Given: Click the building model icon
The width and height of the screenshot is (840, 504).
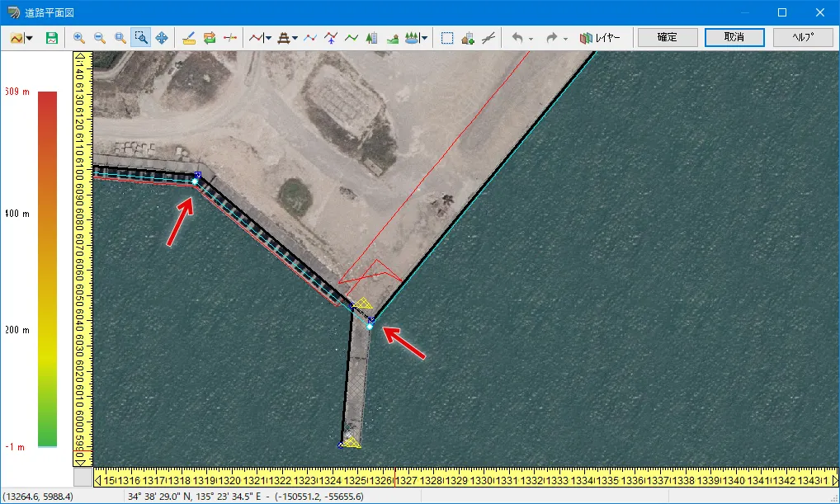Looking at the screenshot, I should pos(371,38).
